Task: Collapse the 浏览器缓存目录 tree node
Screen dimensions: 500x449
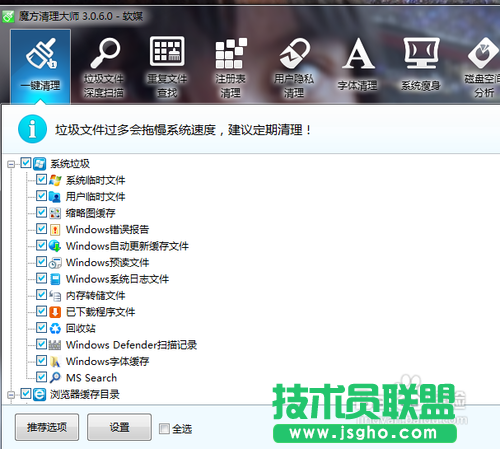Action: pos(11,395)
